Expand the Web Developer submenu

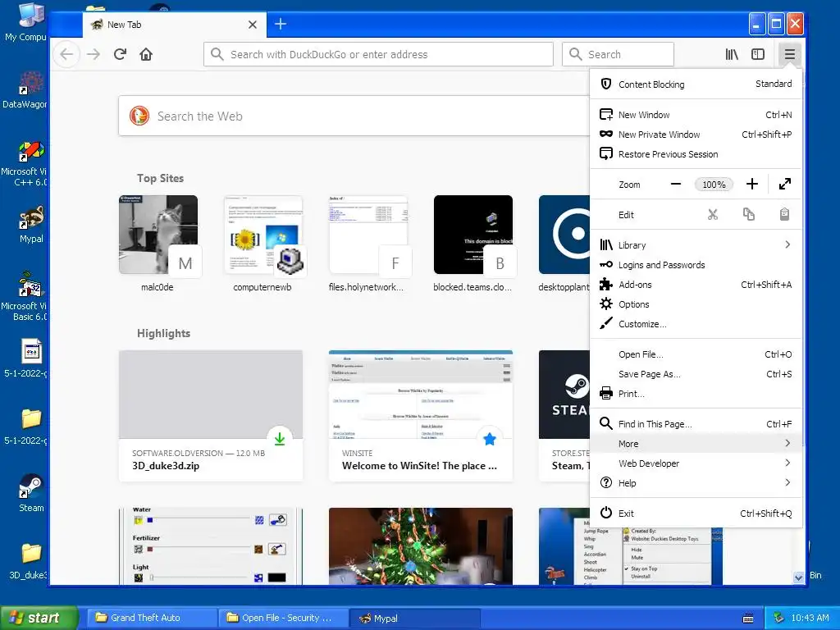(696, 463)
